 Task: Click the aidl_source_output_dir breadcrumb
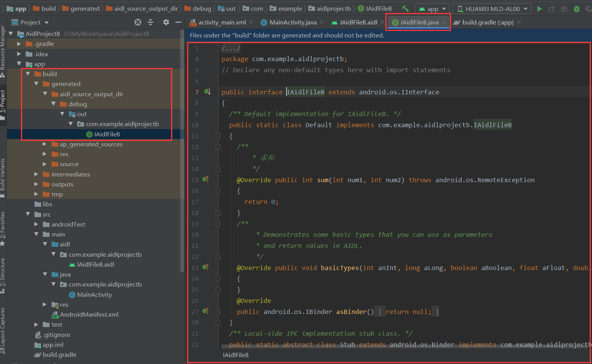tap(142, 8)
